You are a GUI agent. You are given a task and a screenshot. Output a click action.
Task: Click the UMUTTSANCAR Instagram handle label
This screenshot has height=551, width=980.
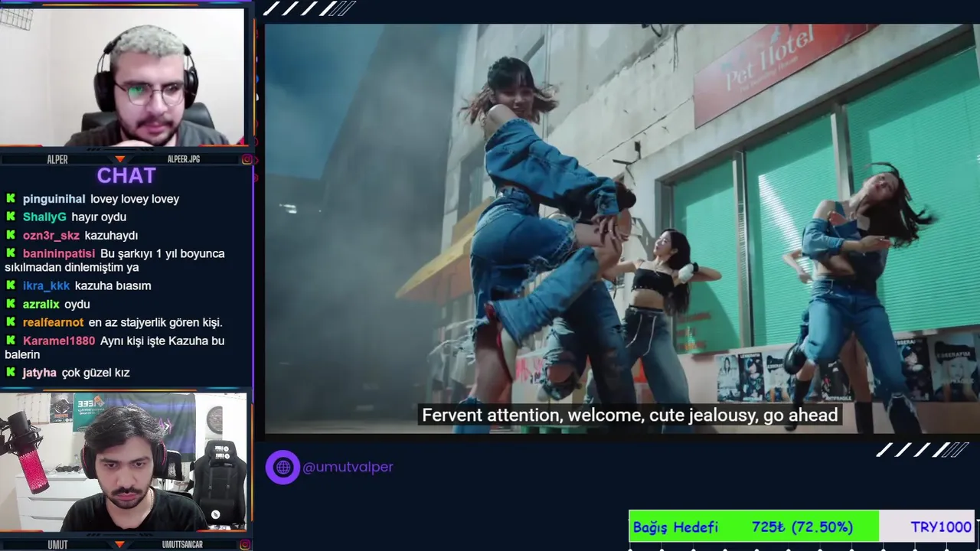tap(182, 545)
